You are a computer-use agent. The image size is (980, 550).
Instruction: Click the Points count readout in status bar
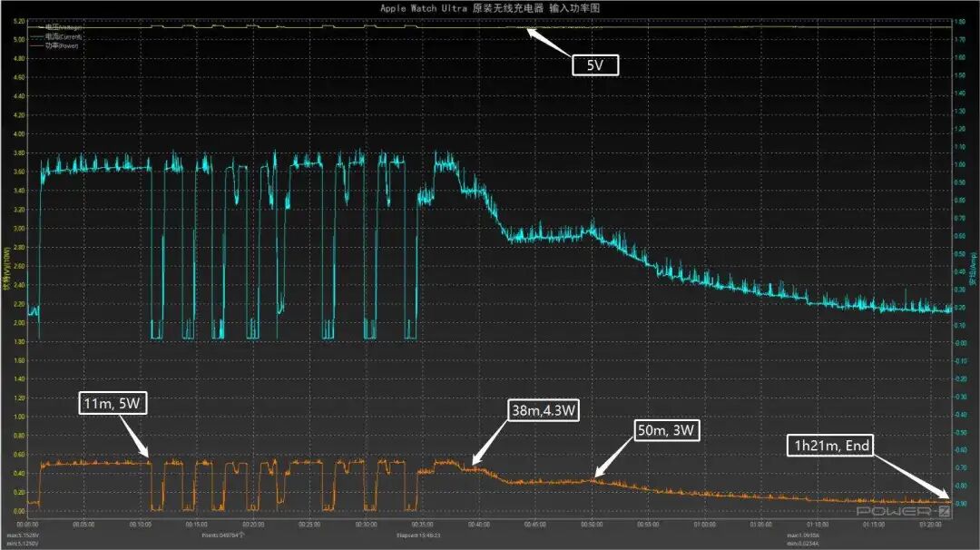click(x=223, y=535)
